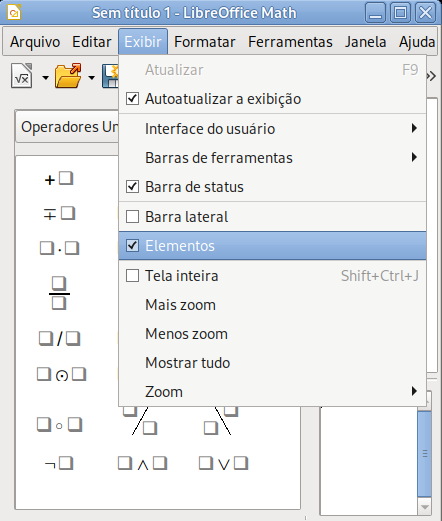
Task: Enable Tela inteira full screen mode
Action: click(x=272, y=276)
